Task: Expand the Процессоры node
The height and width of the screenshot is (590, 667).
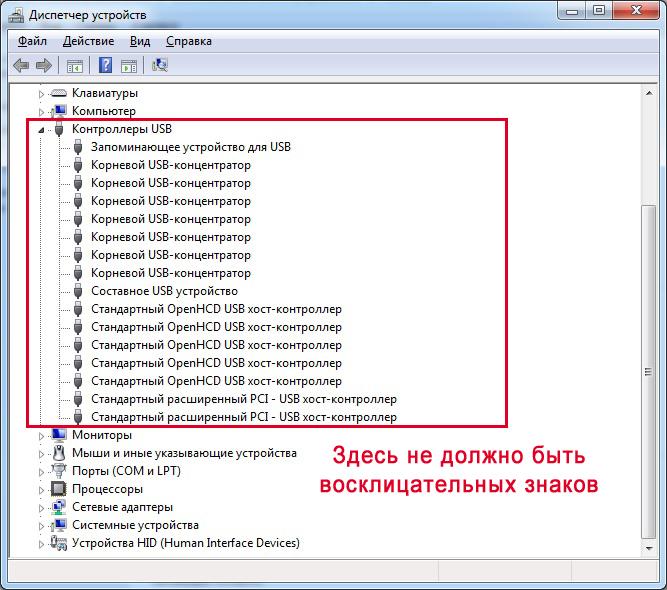Action: (41, 490)
